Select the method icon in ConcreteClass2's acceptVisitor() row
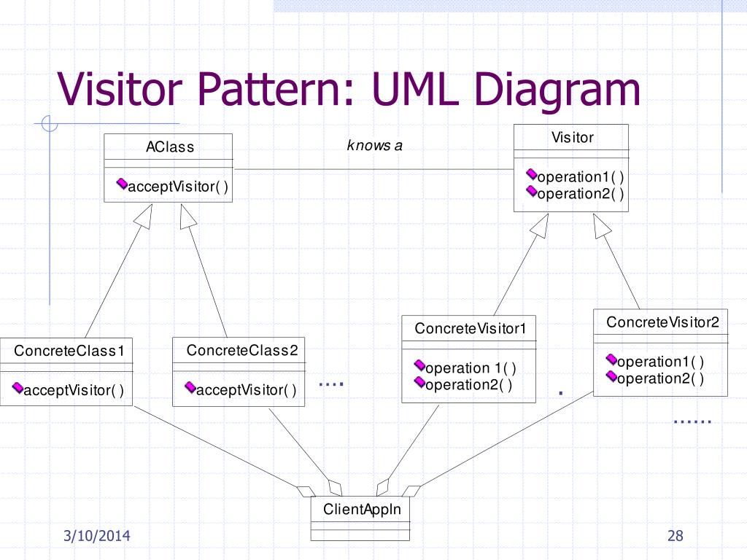Viewport: 747px width, 560px height. (x=190, y=387)
